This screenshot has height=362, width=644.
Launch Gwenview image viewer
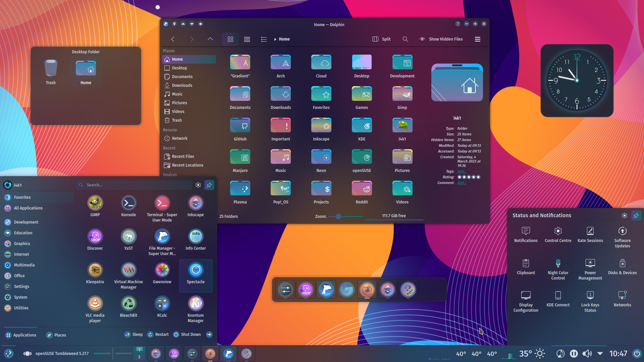[x=162, y=270]
